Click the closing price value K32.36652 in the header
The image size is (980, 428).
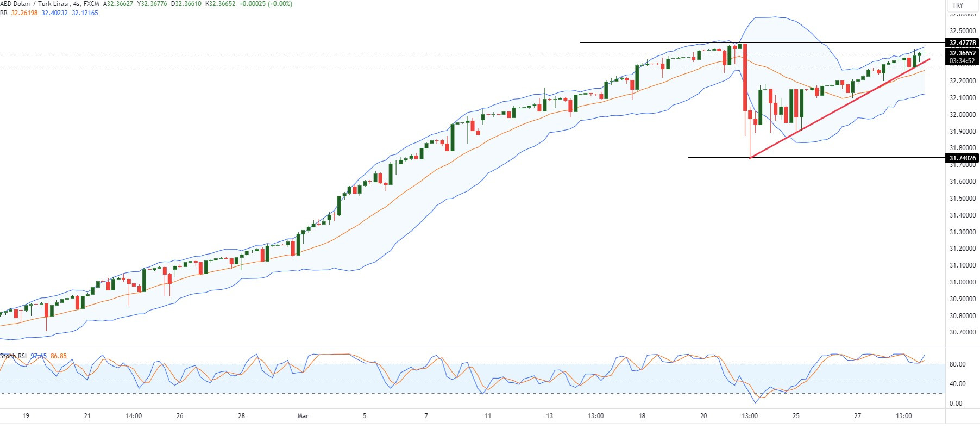pos(221,4)
